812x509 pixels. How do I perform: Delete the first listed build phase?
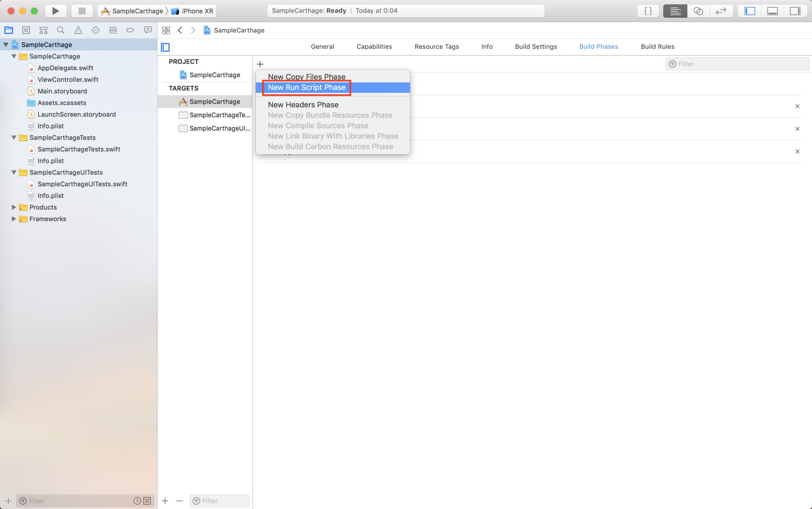tap(797, 106)
